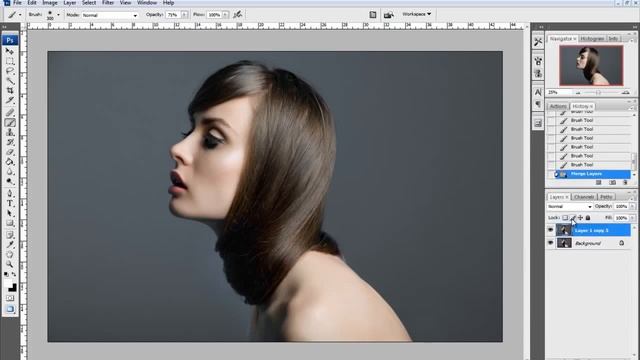Select the Magic Wand selection tool
Image resolution: width=640 pixels, height=360 pixels.
(10, 81)
